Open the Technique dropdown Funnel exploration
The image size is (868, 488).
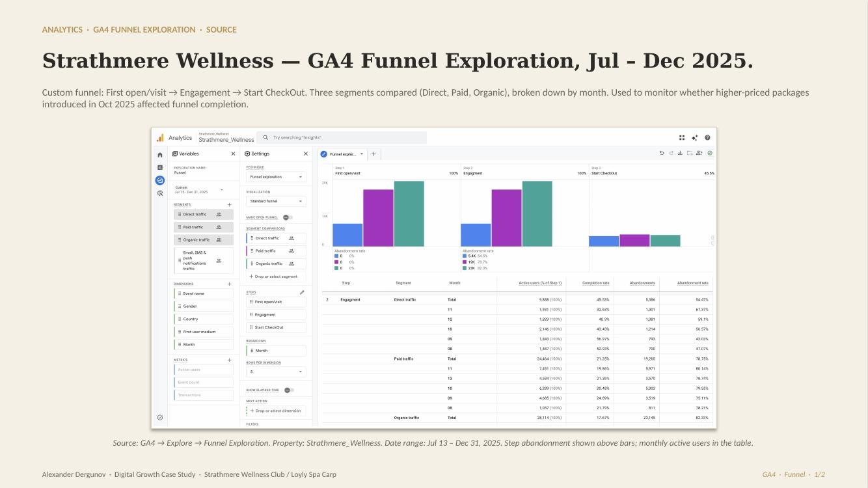(276, 176)
